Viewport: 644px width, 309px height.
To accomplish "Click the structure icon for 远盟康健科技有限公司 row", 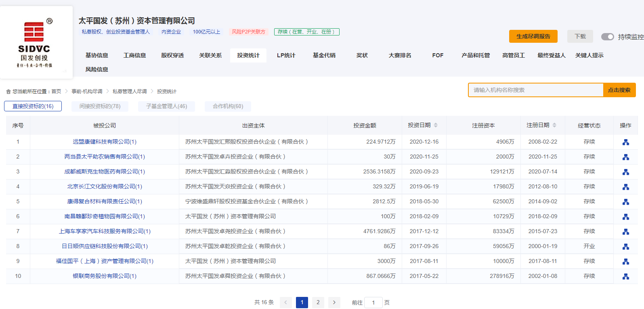I will point(625,142).
